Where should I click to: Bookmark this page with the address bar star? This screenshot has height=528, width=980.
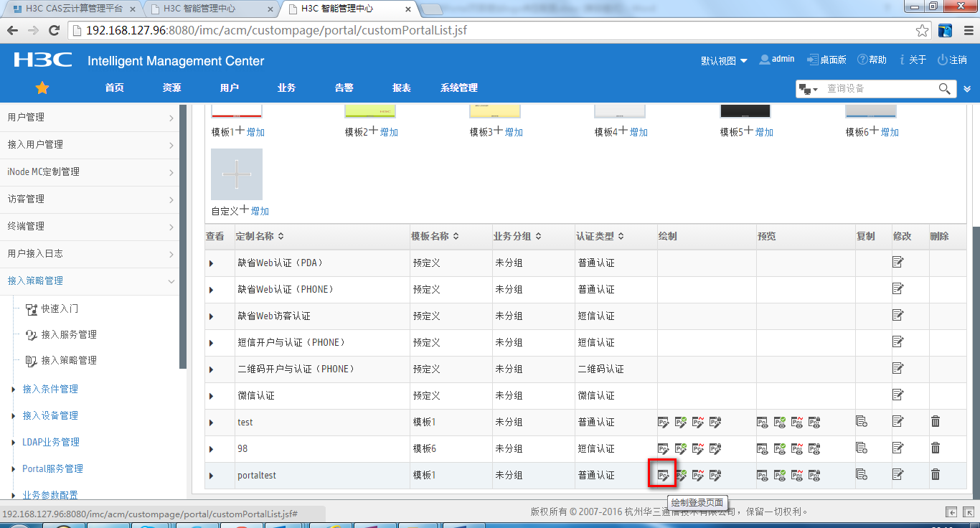click(x=923, y=31)
